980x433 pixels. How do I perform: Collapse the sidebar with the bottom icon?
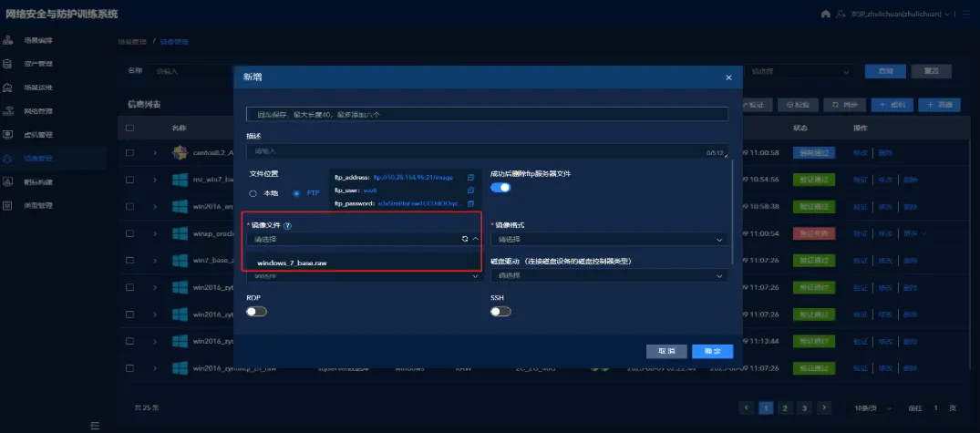tap(94, 426)
